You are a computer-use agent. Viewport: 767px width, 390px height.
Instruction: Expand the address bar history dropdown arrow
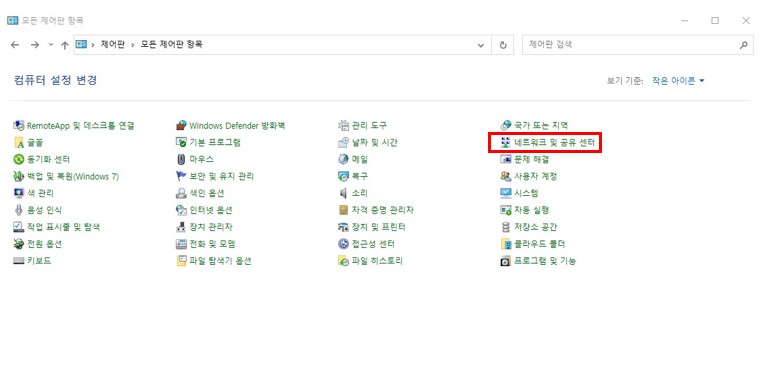(481, 45)
